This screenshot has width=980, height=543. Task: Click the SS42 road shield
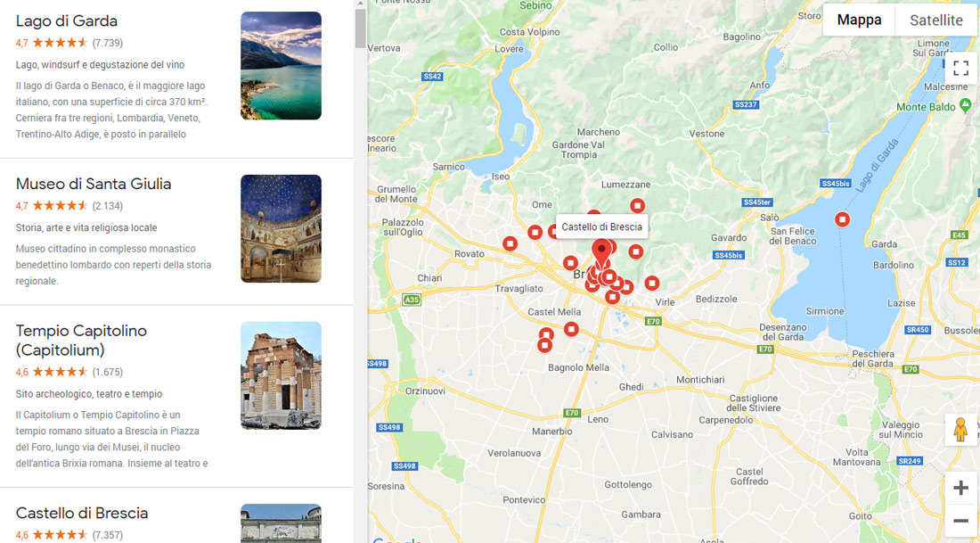pos(432,77)
